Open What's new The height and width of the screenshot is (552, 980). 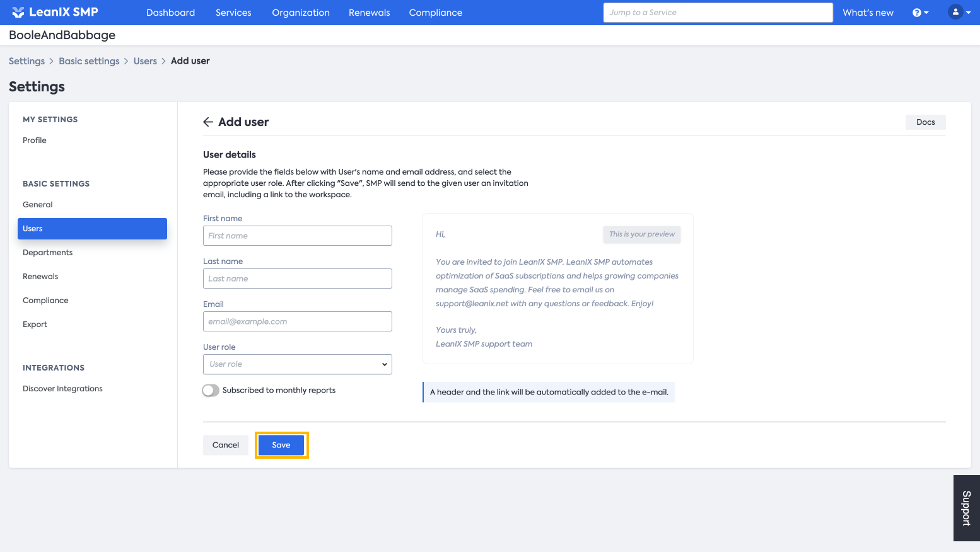coord(868,13)
